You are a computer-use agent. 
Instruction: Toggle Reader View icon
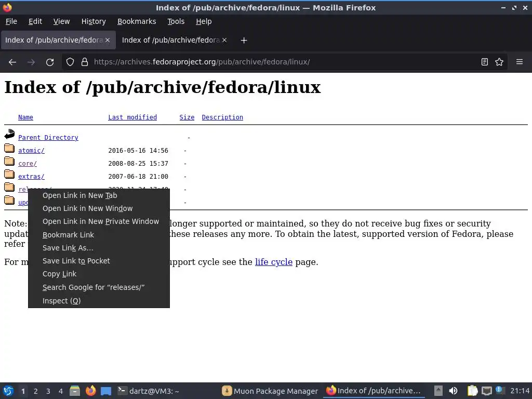pyautogui.click(x=485, y=62)
